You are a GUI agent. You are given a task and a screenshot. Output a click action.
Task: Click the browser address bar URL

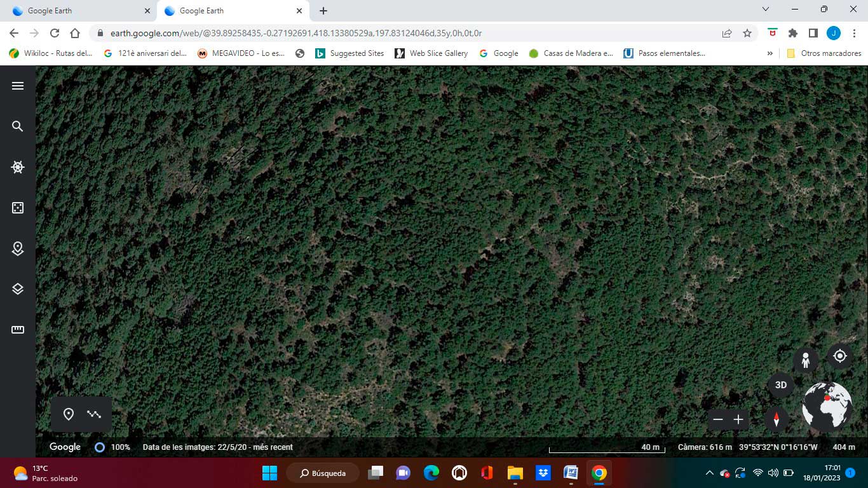295,33
